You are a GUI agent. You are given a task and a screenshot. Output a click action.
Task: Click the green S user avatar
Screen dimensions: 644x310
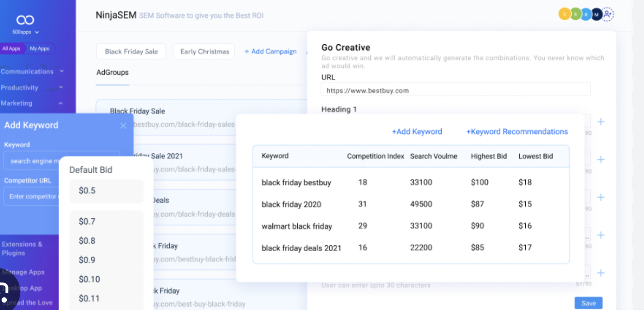pos(575,14)
